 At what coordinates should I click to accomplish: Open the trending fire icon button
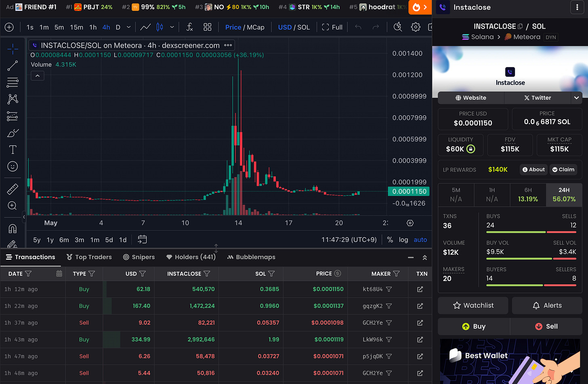click(420, 7)
